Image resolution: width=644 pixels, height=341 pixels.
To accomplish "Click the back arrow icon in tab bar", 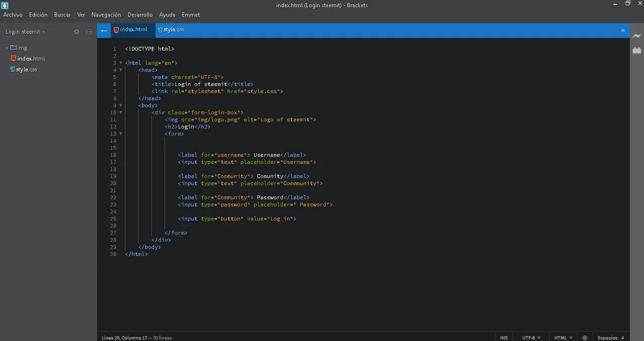I will (104, 31).
